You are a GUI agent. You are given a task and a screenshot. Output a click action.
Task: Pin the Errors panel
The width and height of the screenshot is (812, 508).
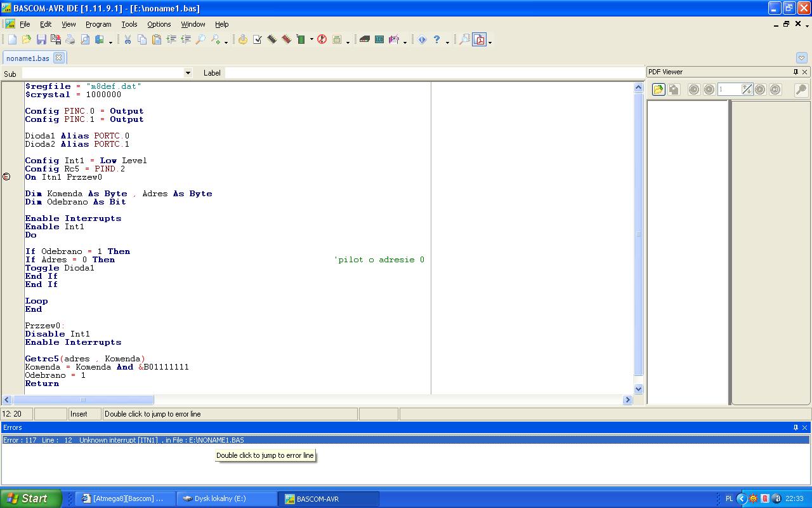[796, 427]
